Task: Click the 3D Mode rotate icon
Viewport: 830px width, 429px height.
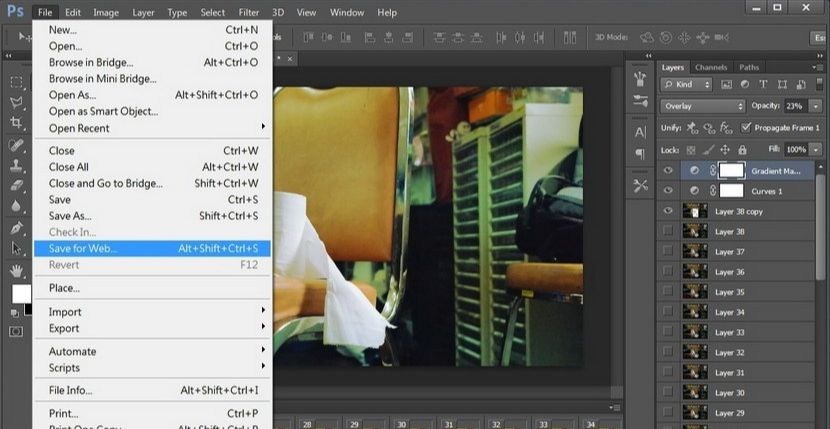Action: tap(646, 37)
